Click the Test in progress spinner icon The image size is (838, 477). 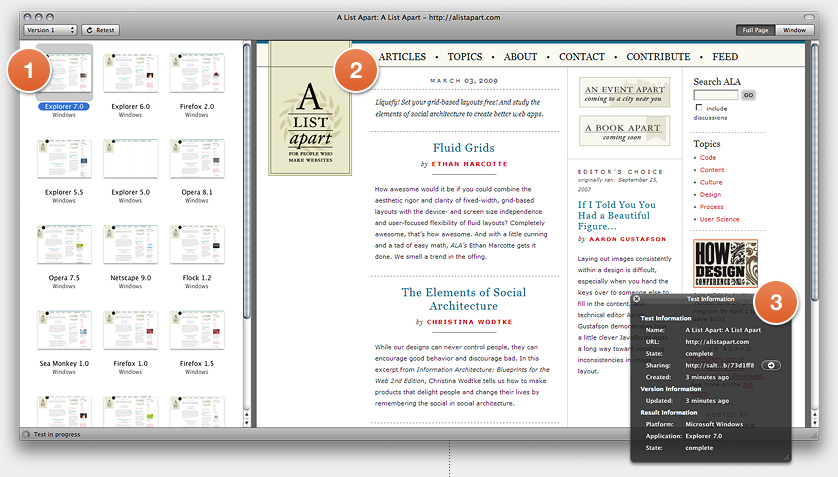[26, 434]
